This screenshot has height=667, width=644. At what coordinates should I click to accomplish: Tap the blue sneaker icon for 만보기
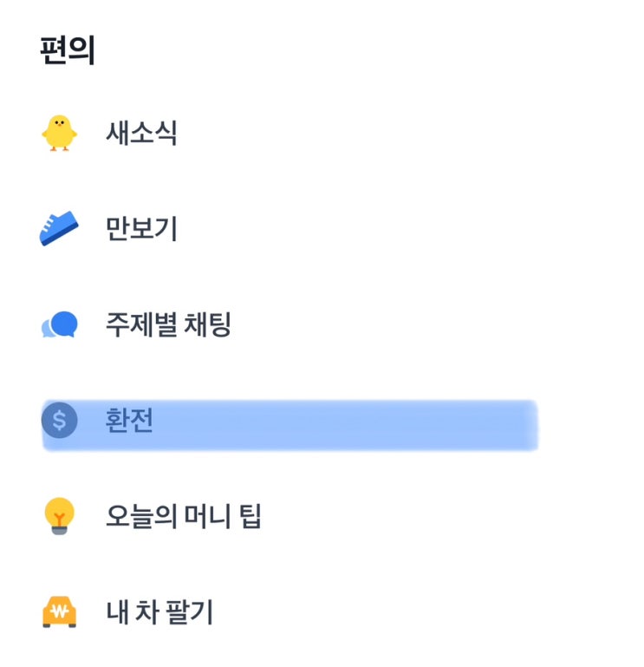tap(59, 229)
